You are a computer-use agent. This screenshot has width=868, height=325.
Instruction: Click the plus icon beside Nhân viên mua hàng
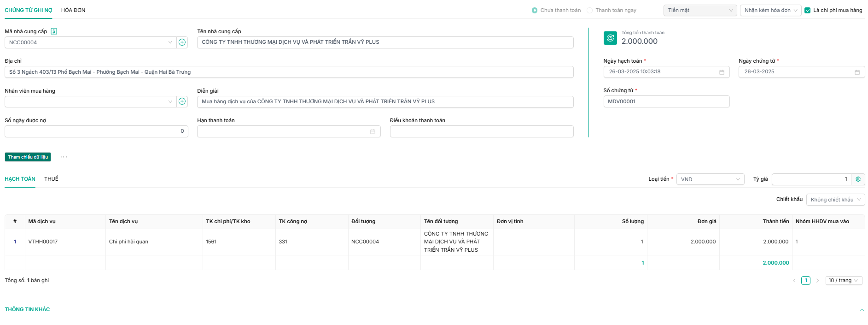click(x=182, y=101)
